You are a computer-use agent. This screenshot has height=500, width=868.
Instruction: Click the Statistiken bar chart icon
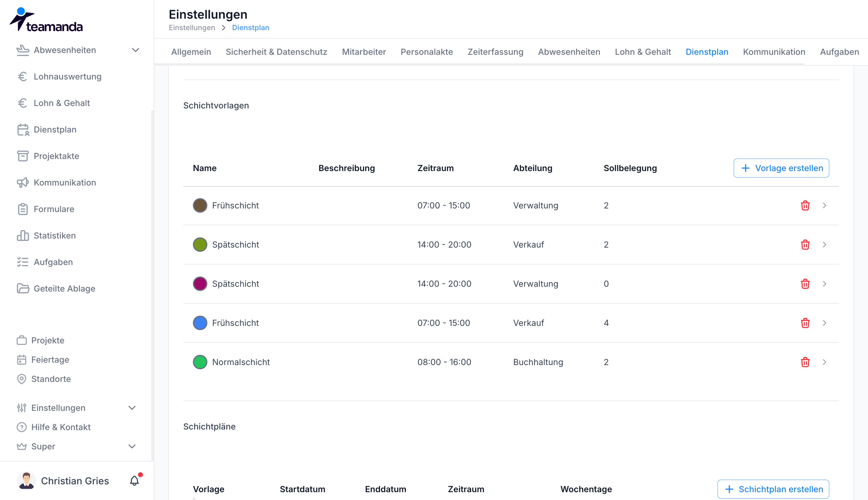[x=23, y=236]
